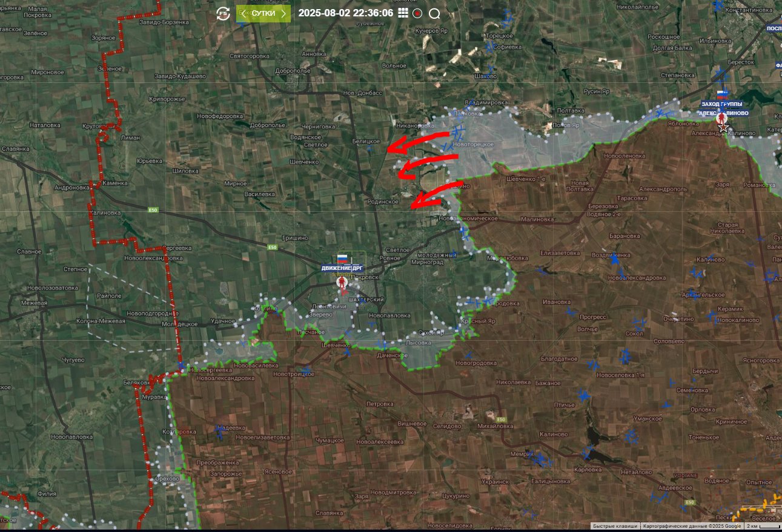Click the Новоэкономическое label
The width and height of the screenshot is (782, 532).
click(x=468, y=218)
